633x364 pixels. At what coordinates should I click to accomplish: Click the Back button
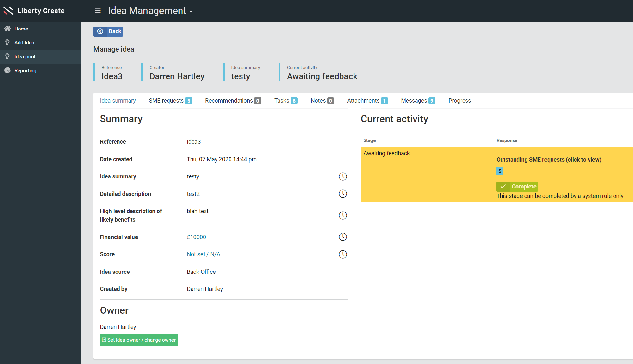(108, 31)
